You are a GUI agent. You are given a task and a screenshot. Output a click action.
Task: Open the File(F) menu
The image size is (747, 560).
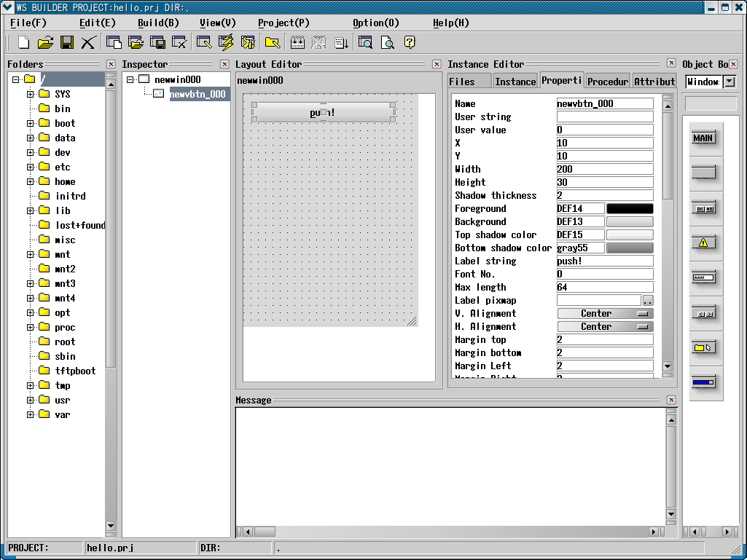(x=28, y=23)
